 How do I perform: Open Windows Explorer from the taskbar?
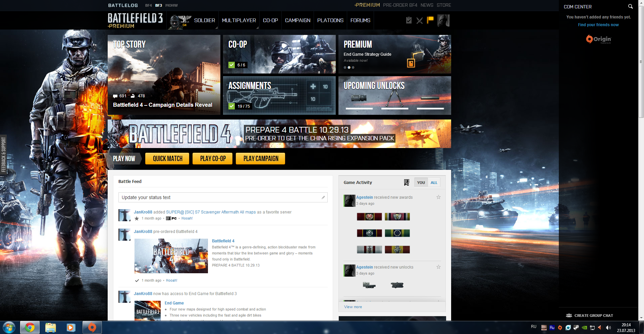[x=50, y=327]
